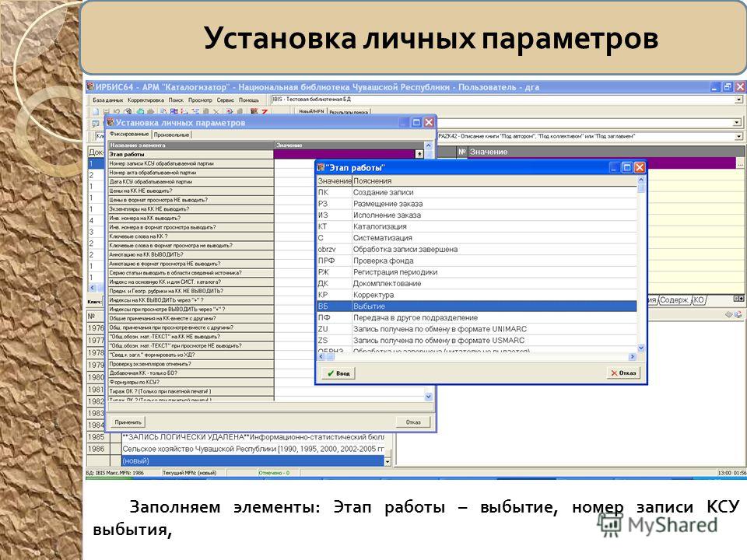This screenshot has width=747, height=560.
Task: Click Формуляры по КСУ? parameter
Action: coord(191,382)
